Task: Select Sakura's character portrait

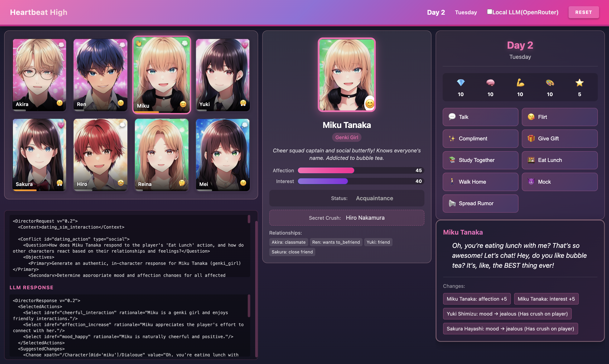Action: click(39, 155)
